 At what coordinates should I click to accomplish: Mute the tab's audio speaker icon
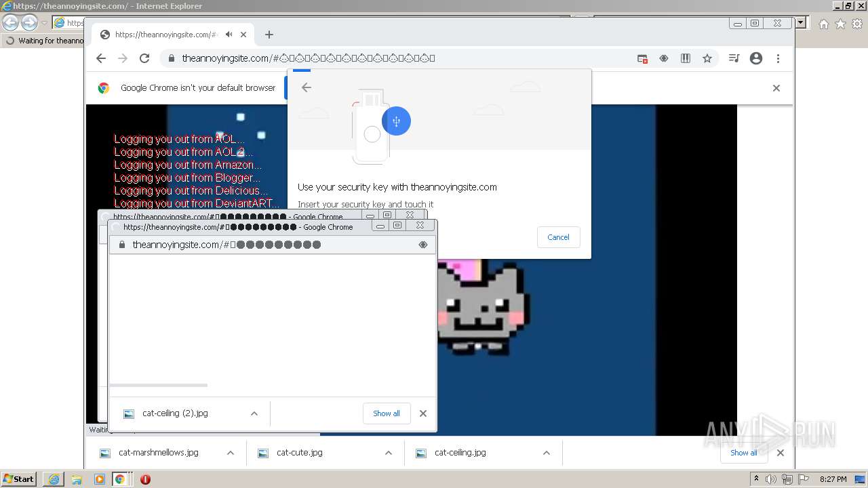pos(229,35)
